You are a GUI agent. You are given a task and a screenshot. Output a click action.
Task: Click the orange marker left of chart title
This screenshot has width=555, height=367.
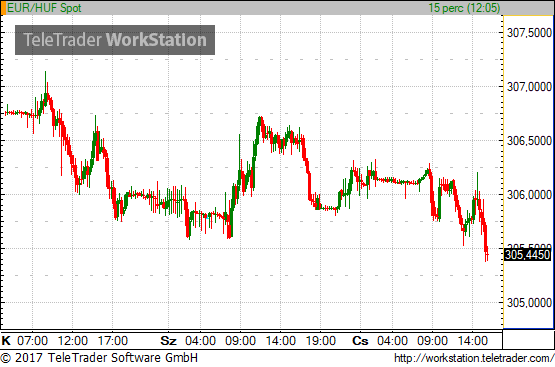(4, 8)
